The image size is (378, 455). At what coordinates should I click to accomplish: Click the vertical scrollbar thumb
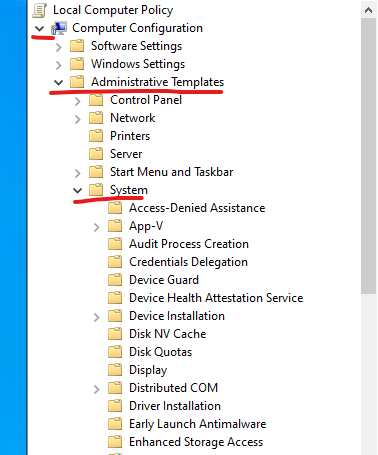click(368, 156)
